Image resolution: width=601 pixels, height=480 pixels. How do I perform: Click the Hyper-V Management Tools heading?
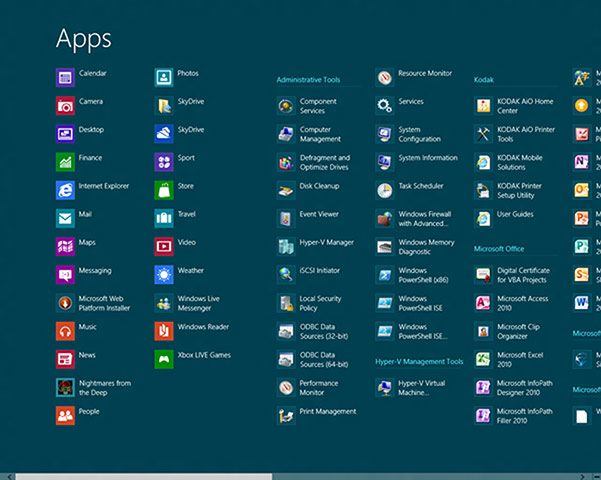click(x=419, y=361)
